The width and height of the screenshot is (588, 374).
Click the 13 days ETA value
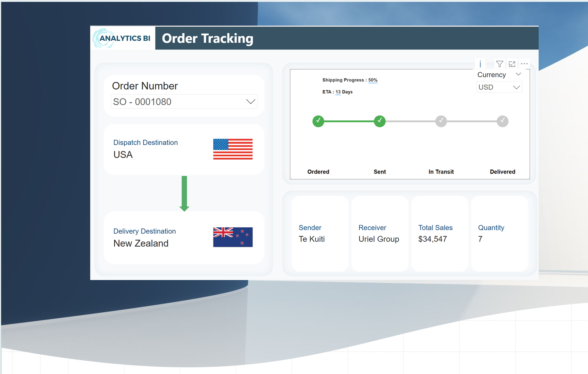coord(338,92)
